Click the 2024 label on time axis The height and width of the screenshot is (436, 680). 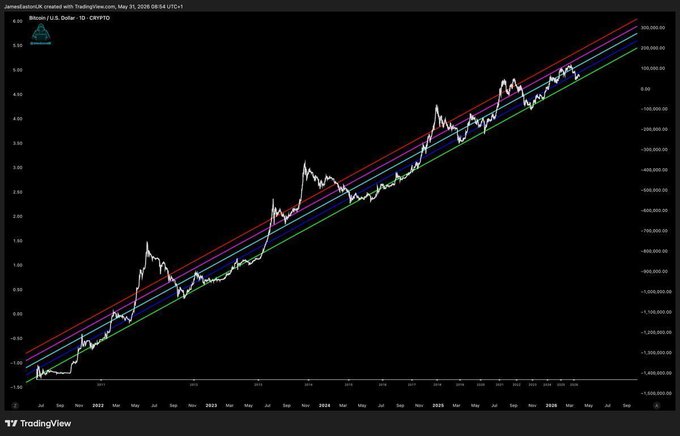(324, 406)
